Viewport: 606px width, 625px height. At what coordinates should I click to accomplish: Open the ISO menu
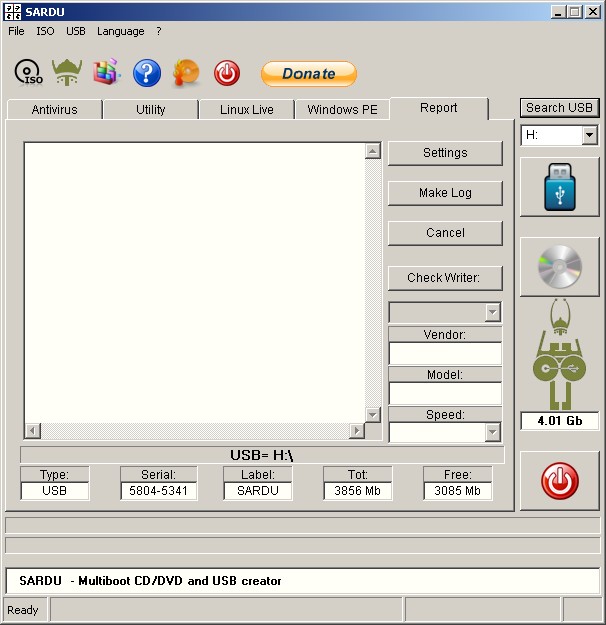coord(45,31)
